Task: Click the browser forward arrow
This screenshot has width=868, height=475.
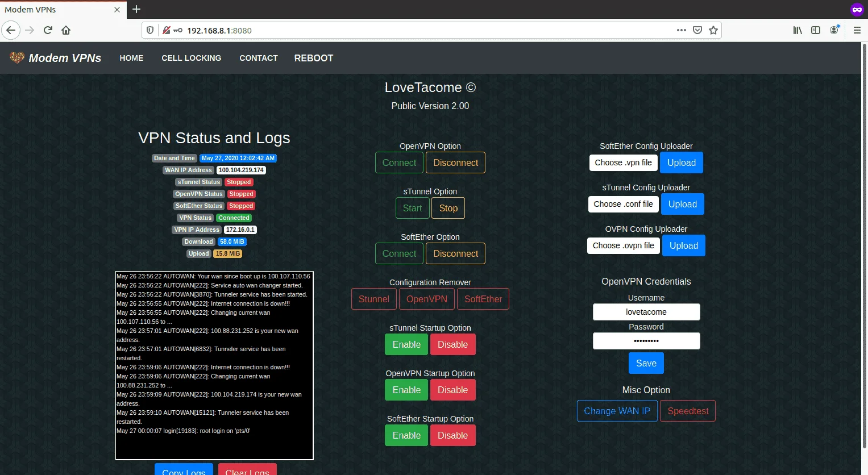Action: (x=30, y=30)
